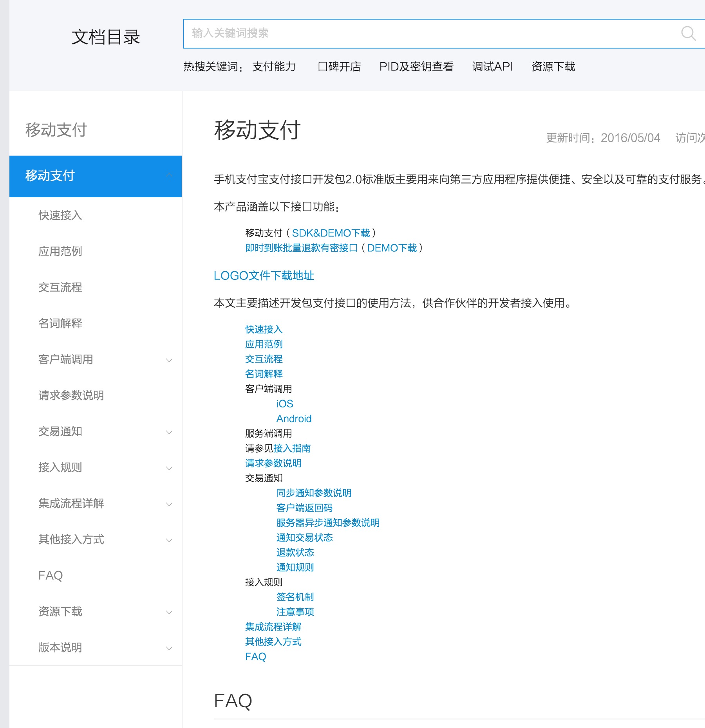Expand 资源下载 sidebar chevron
Screen dimensions: 705x728
[x=169, y=612]
